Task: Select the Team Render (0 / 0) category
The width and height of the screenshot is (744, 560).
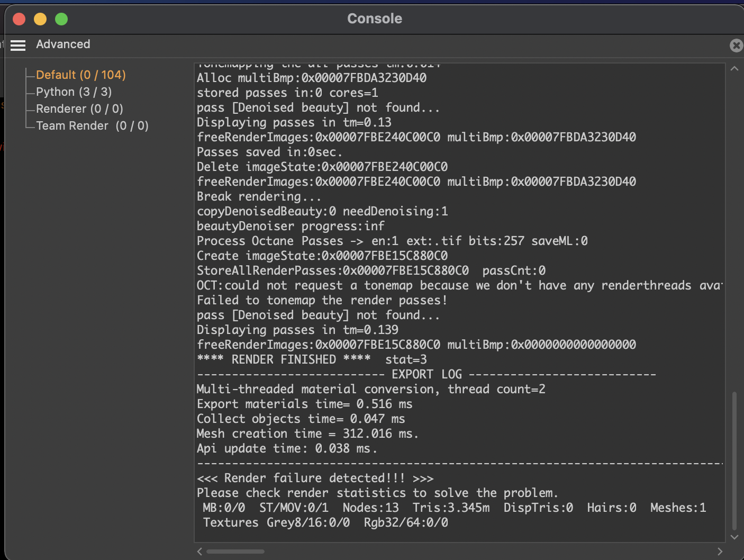Action: [92, 126]
